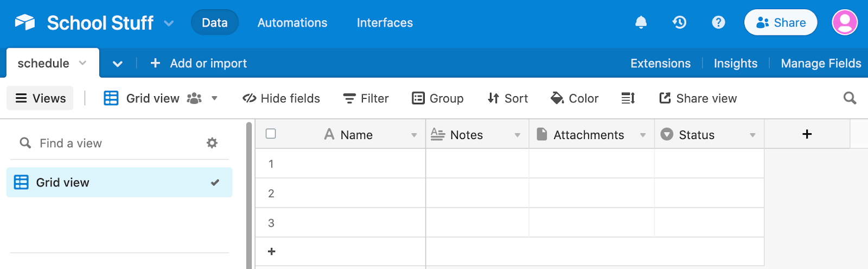Open the Sort menu
This screenshot has height=269, width=868.
pyautogui.click(x=507, y=98)
